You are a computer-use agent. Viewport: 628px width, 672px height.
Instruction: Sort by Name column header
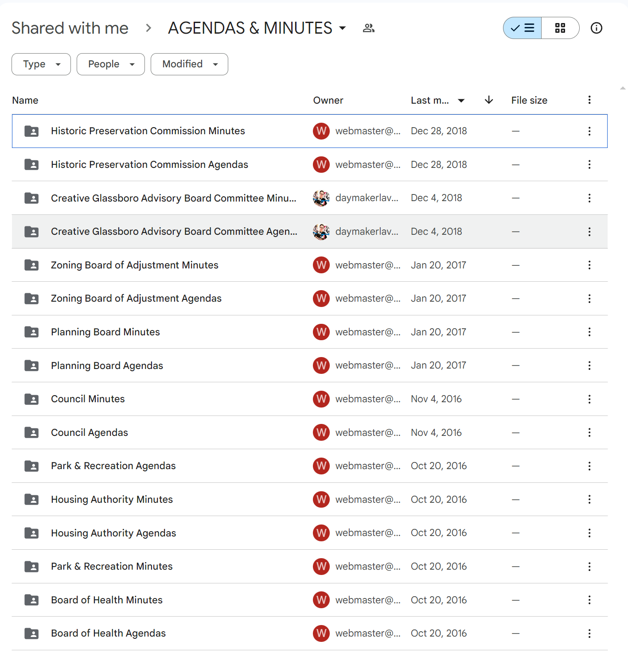(x=25, y=100)
